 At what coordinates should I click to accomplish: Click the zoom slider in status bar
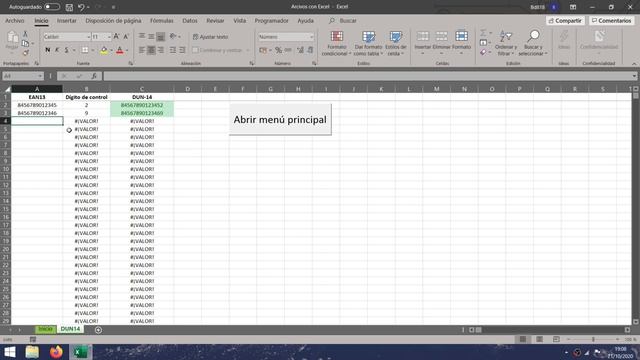coord(593,339)
